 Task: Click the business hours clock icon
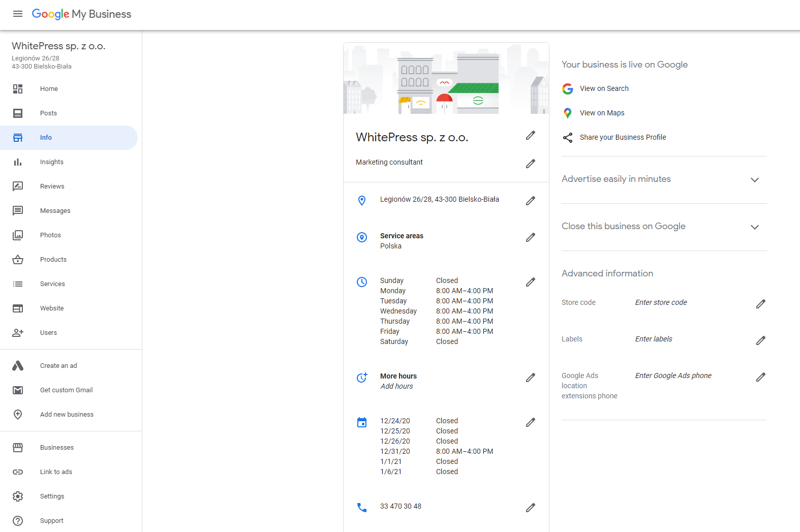tap(362, 282)
